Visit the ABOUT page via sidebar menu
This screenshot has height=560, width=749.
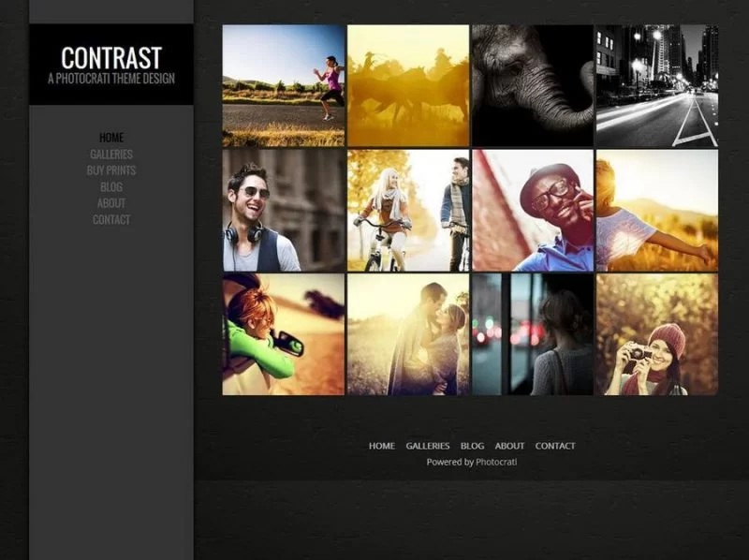click(110, 203)
